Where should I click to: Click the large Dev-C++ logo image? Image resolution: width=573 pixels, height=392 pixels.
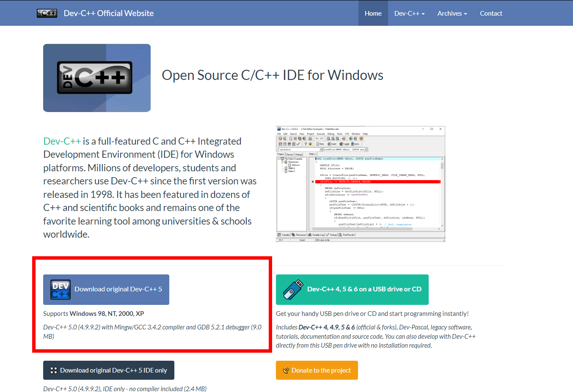click(x=97, y=78)
